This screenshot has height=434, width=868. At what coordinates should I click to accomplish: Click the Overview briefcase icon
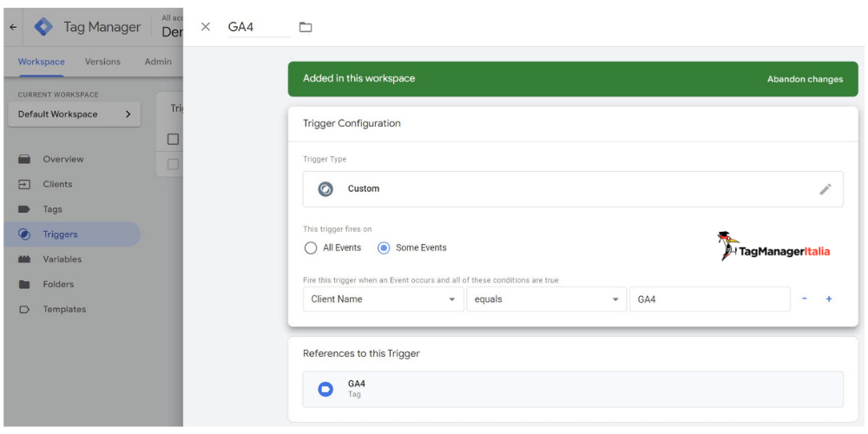[x=23, y=159]
